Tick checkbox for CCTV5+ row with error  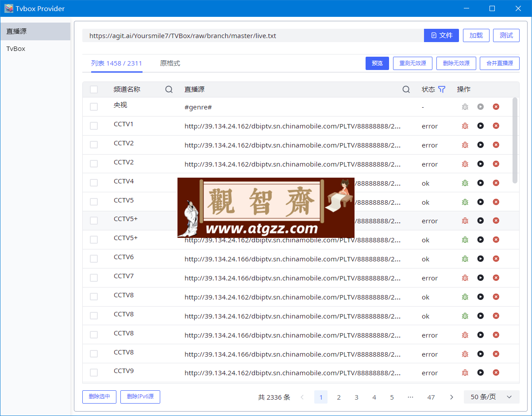[94, 221]
